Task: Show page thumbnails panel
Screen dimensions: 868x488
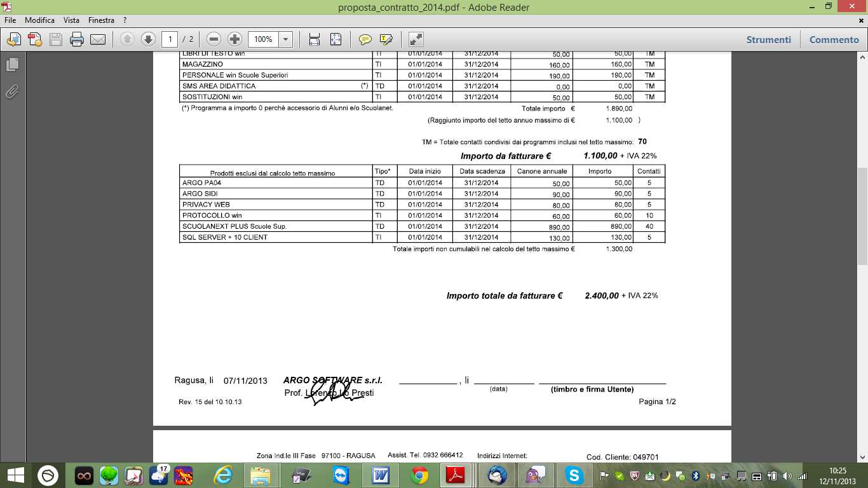Action: coord(12,65)
